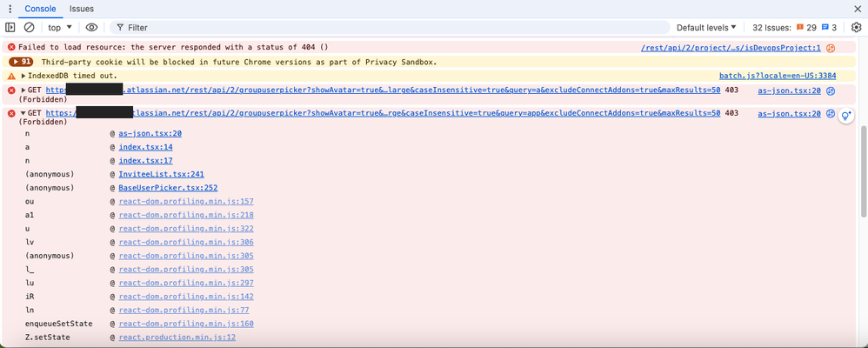This screenshot has height=348, width=868.
Task: Open react-dom.profiling.min.js:160 link
Action: pos(186,324)
